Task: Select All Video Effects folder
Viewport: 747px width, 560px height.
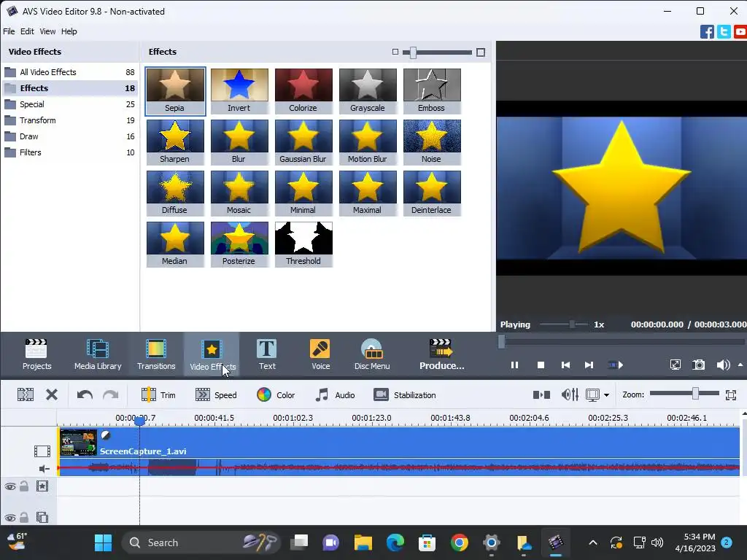Action: point(69,72)
